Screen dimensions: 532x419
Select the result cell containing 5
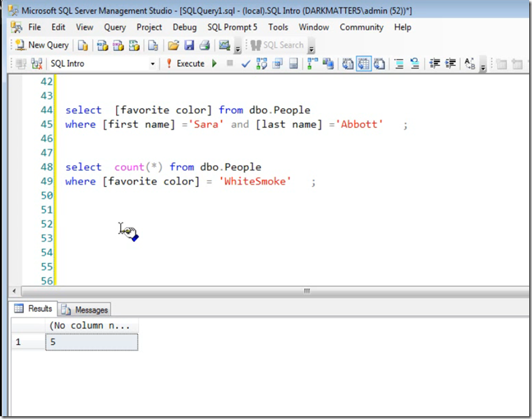tap(92, 342)
